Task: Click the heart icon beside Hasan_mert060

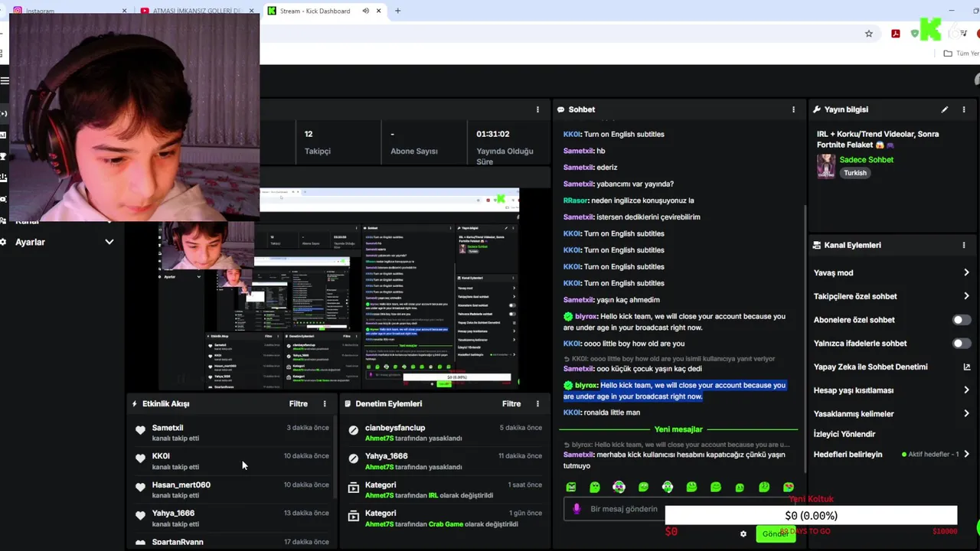Action: coord(140,487)
